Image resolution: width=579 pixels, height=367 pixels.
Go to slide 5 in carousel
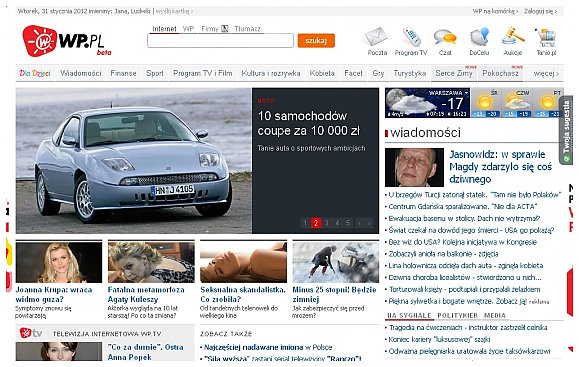348,223
